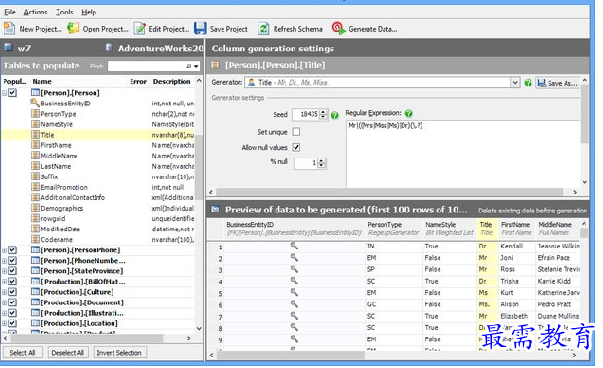This screenshot has width=603, height=368.
Task: Click the Generate Data icon
Action: [x=338, y=28]
